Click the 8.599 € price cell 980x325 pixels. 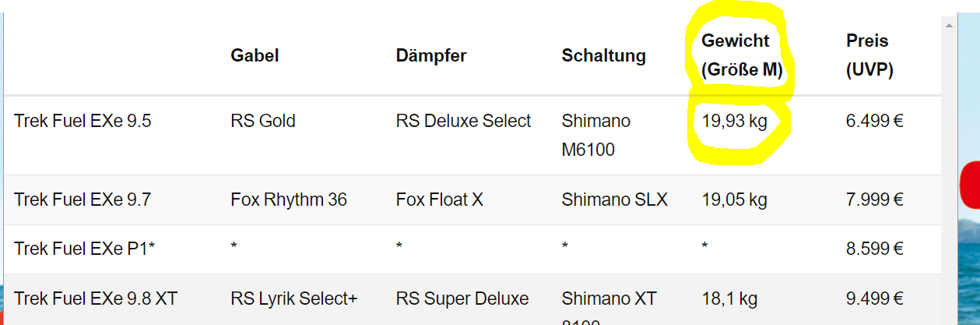(874, 249)
